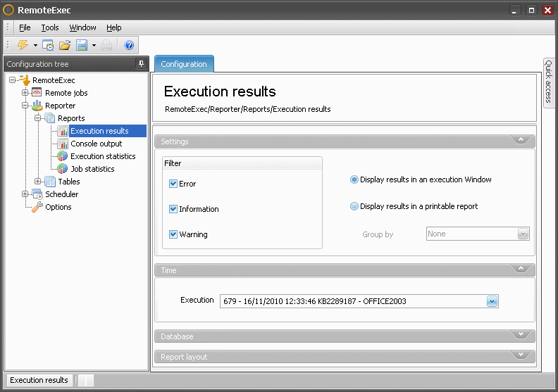Click the schedule window with clock icon
The image size is (558, 392).
(48, 45)
